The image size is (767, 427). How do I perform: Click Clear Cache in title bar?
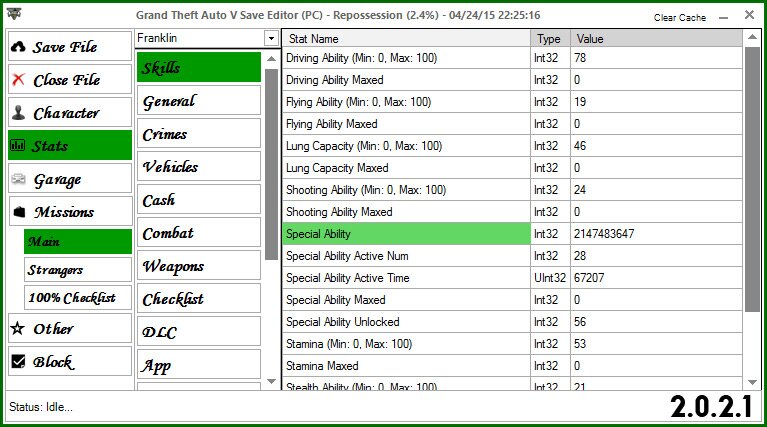[679, 18]
